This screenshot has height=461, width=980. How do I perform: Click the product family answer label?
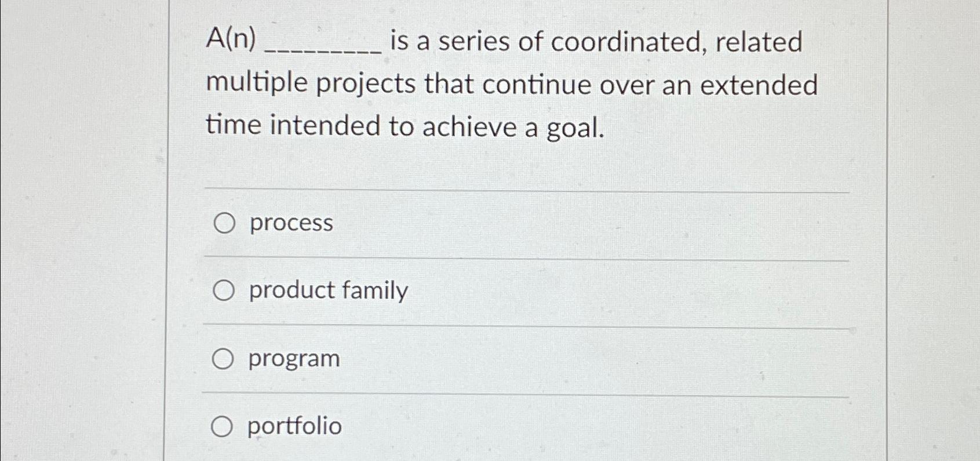(x=327, y=290)
